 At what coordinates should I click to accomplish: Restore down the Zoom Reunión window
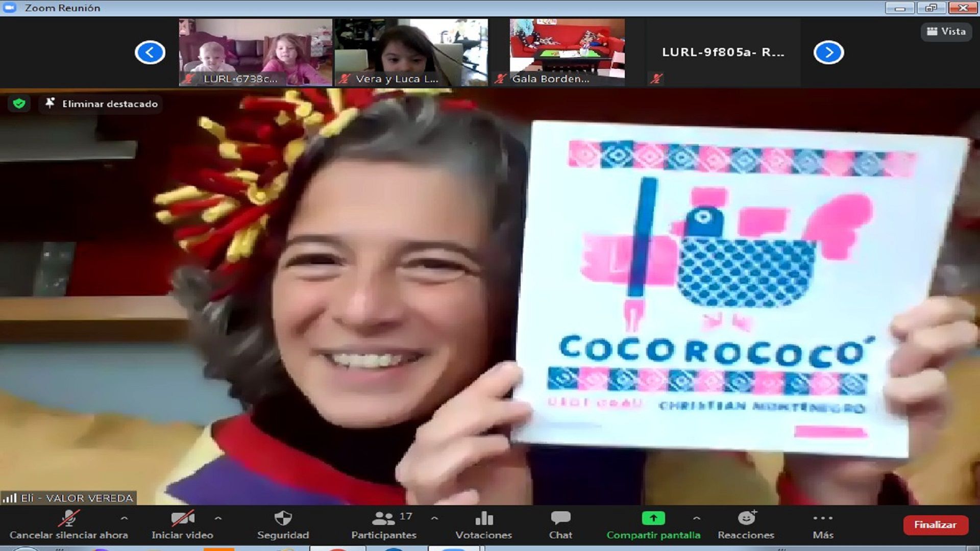pyautogui.click(x=932, y=8)
